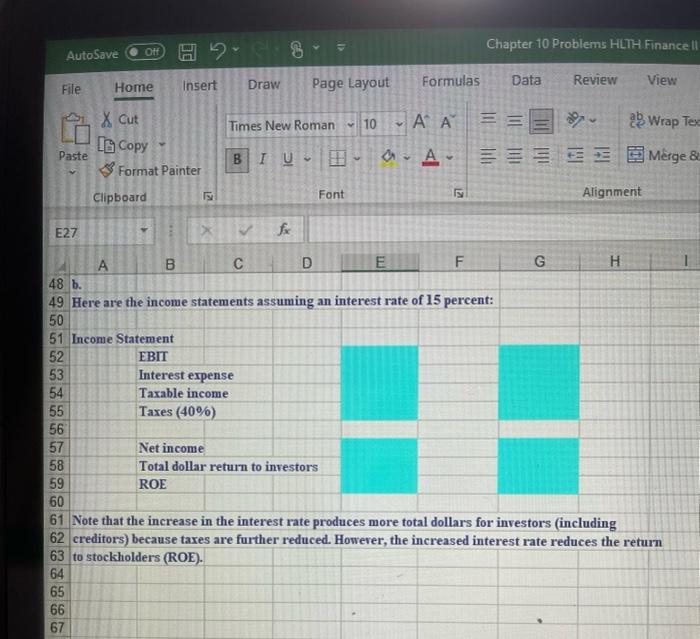
Task: Select column G header
Action: [539, 261]
